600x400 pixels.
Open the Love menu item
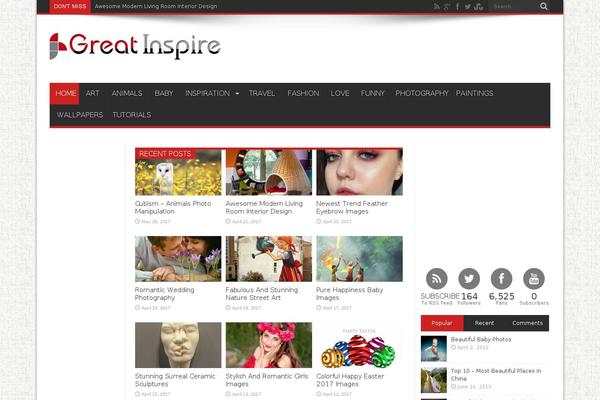pos(340,93)
